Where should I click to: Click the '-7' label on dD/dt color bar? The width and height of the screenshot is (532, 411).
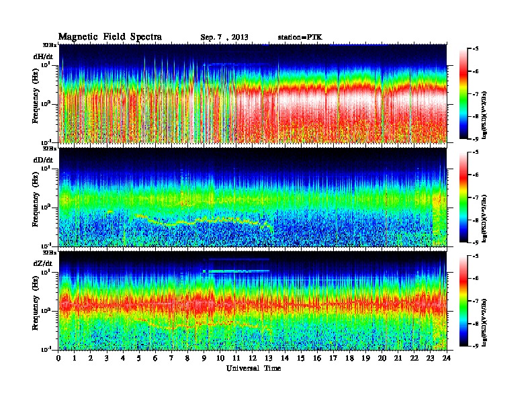coord(476,197)
